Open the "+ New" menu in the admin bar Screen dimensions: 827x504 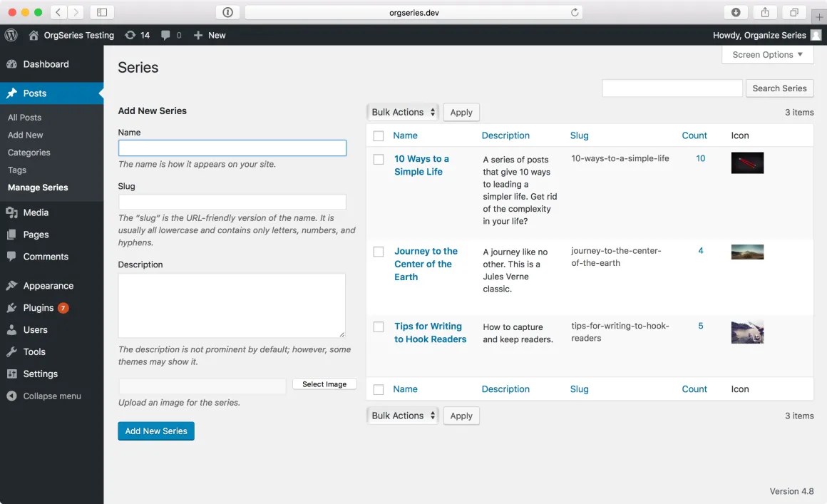point(209,35)
